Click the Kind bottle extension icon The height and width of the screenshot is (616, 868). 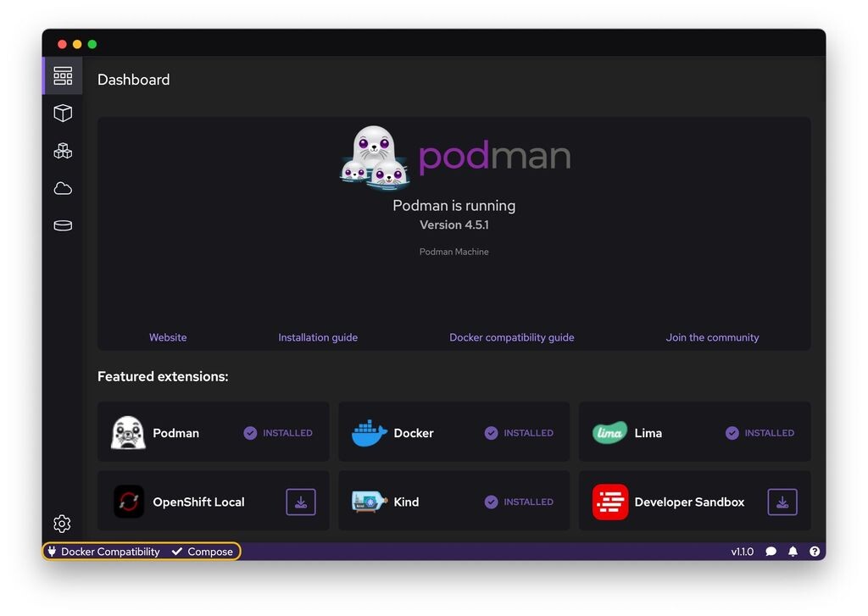(370, 502)
